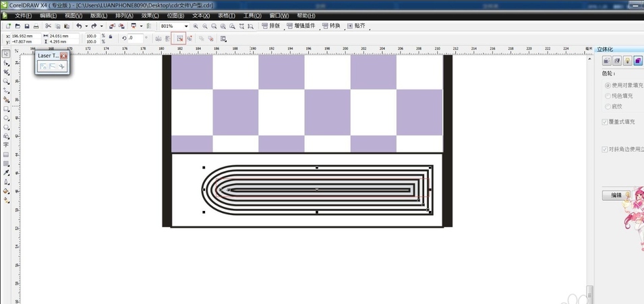Open the 效果(C) menu
The image size is (644, 304).
pyautogui.click(x=150, y=16)
